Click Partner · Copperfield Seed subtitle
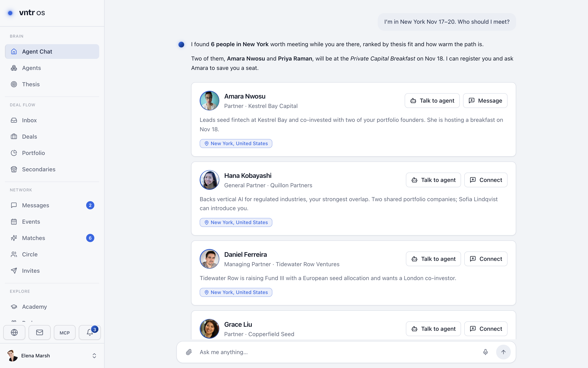The width and height of the screenshot is (588, 368). 259,334
